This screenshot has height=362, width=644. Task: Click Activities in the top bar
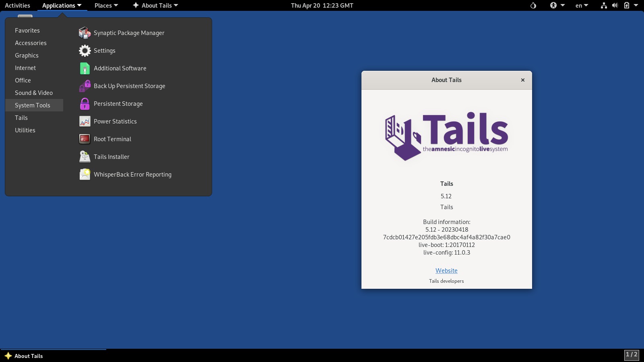coord(17,6)
